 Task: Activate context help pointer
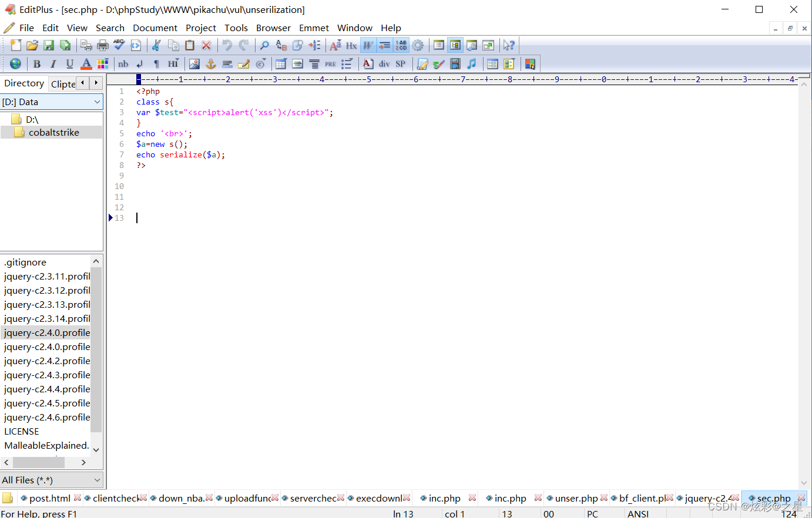point(509,45)
